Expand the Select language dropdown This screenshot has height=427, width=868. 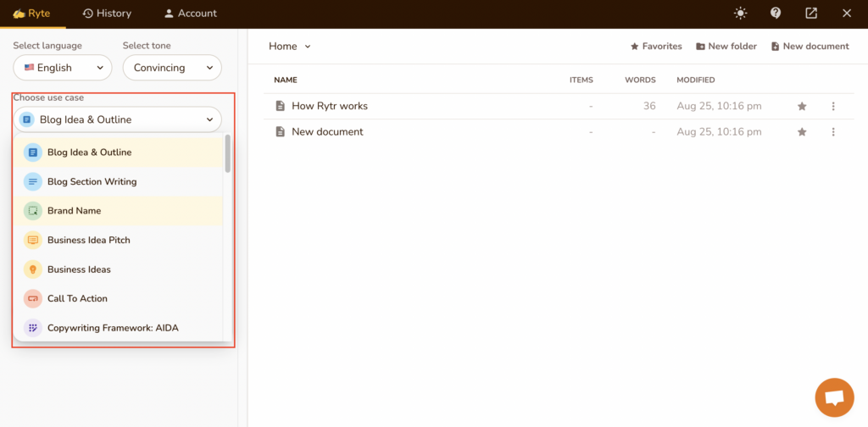coord(62,68)
